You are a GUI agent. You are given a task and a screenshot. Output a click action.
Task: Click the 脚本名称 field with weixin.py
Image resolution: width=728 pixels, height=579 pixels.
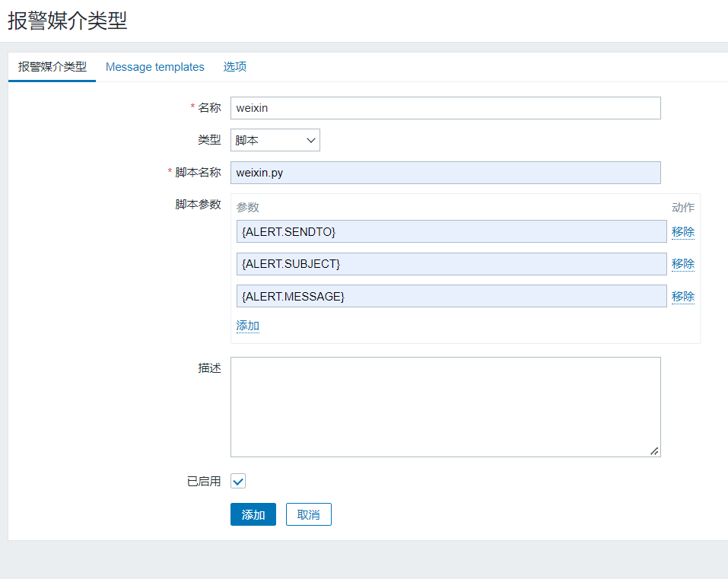pyautogui.click(x=445, y=173)
